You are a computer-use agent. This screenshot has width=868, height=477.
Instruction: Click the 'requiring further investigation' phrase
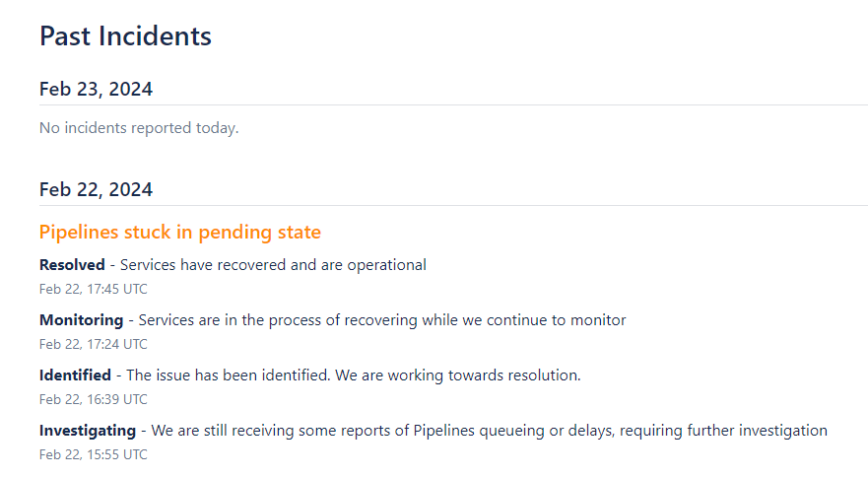click(723, 431)
